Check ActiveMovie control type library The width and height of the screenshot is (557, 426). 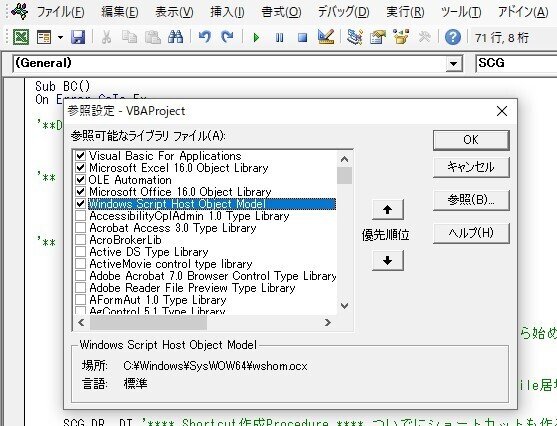coord(81,264)
